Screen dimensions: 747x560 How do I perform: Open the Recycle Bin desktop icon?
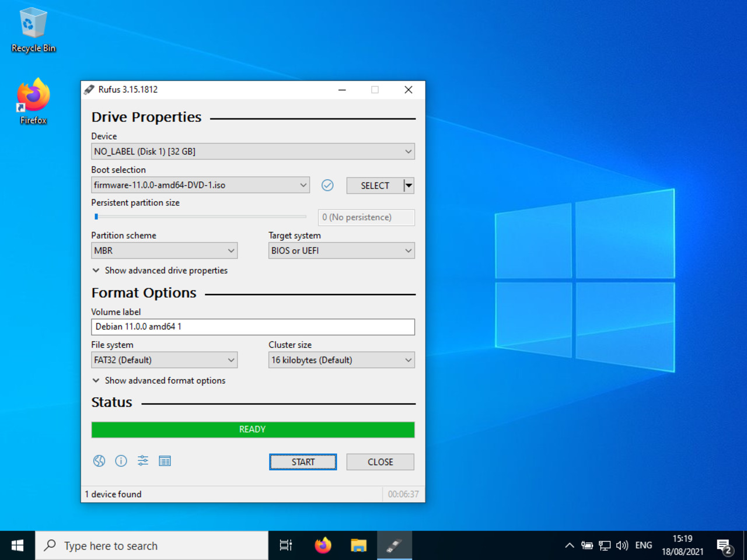coord(33,30)
